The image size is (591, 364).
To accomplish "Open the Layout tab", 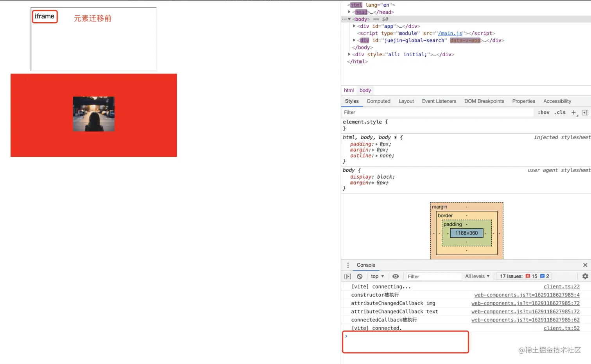I will coord(406,101).
